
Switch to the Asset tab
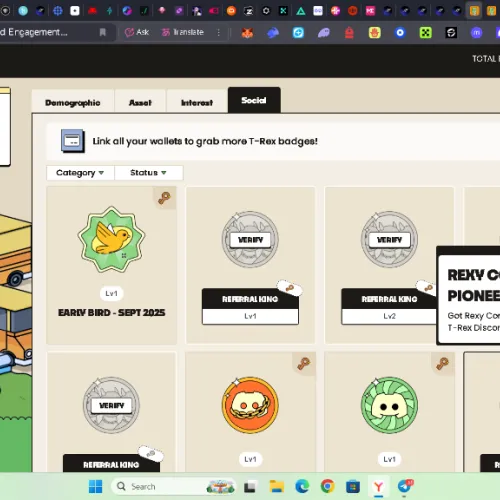tap(140, 102)
